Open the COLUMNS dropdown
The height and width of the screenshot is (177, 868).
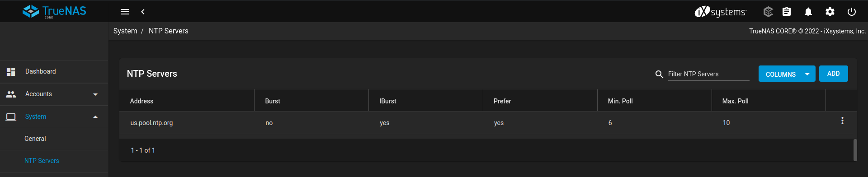(x=787, y=74)
